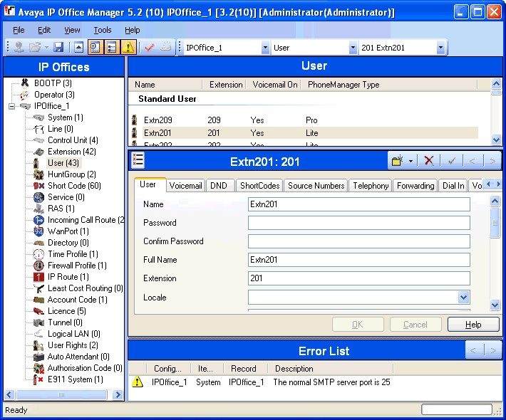506x420 pixels.
Task: Switch to the Telephony tab
Action: coord(371,186)
